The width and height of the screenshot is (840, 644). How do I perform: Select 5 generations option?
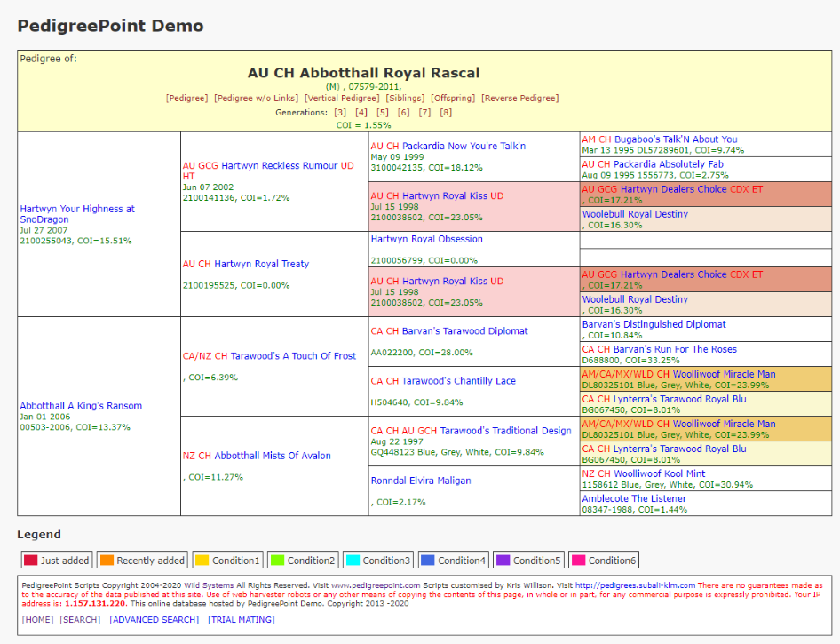(x=383, y=113)
